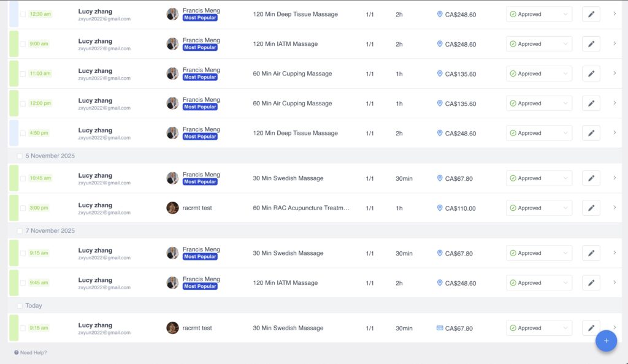Tick the checkbox for 7 November 2025 group
628x364 pixels.
click(x=20, y=231)
